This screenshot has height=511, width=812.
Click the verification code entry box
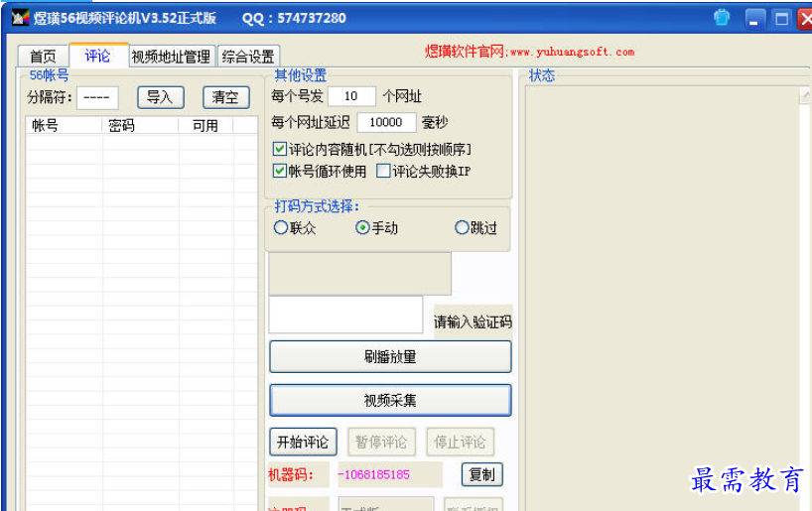click(x=345, y=315)
